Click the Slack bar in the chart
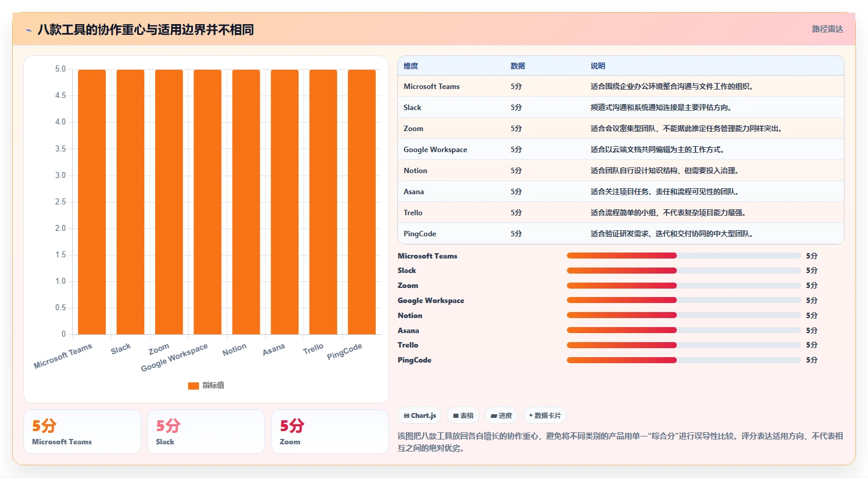The image size is (868, 478). point(130,202)
